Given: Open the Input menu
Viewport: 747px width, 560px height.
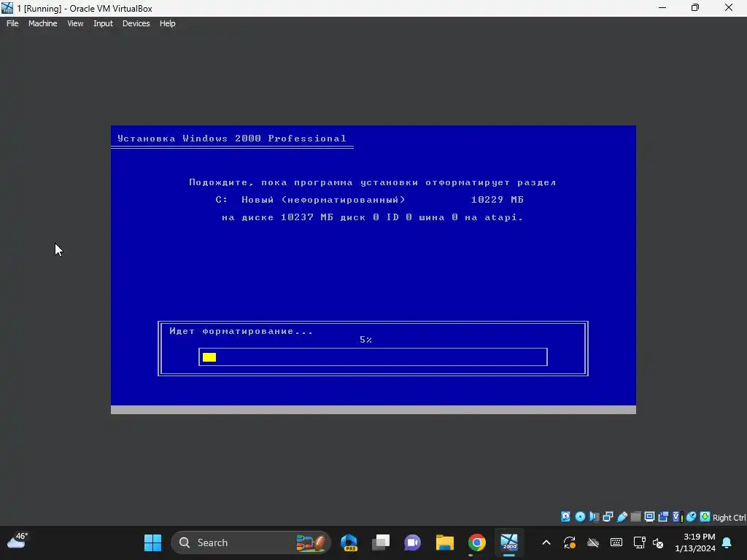Looking at the screenshot, I should (103, 23).
